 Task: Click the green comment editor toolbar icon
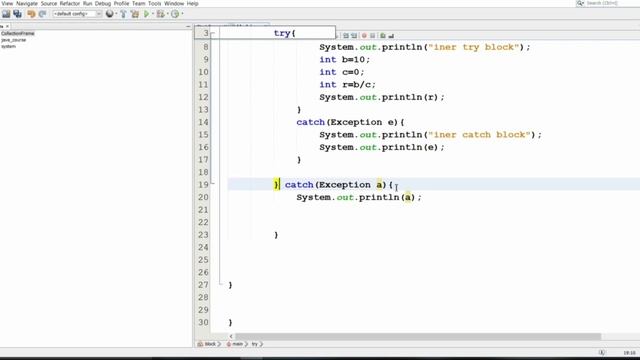tap(382, 36)
